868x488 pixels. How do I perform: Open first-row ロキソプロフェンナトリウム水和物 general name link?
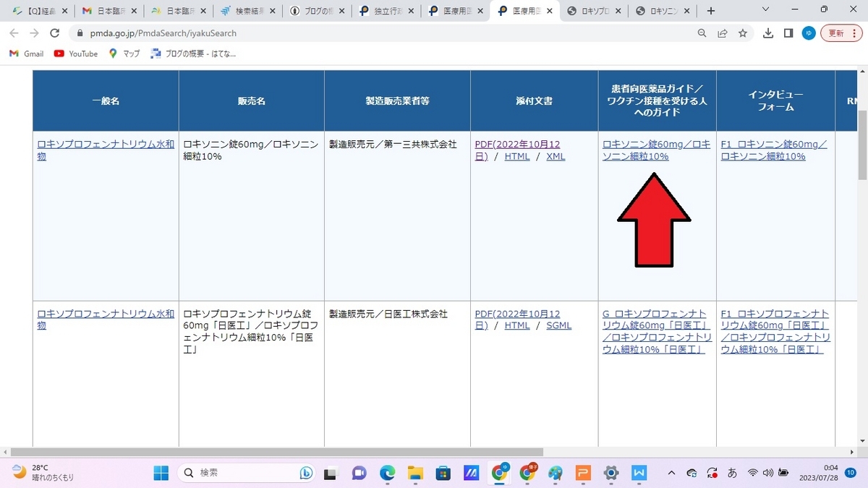[106, 150]
